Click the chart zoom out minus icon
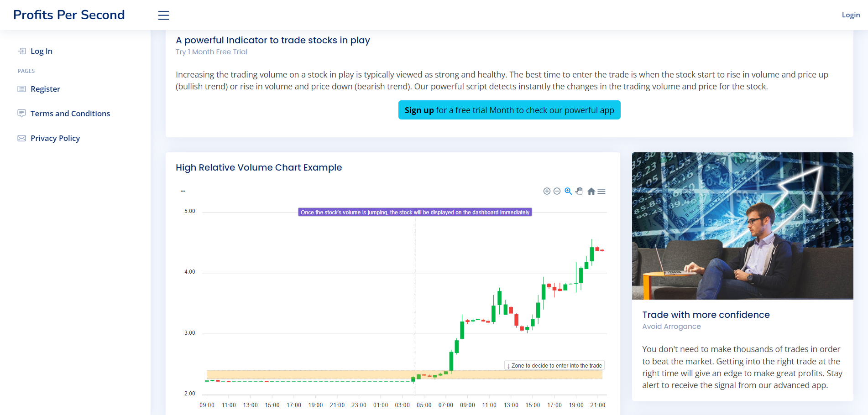Image resolution: width=868 pixels, height=415 pixels. pos(557,191)
